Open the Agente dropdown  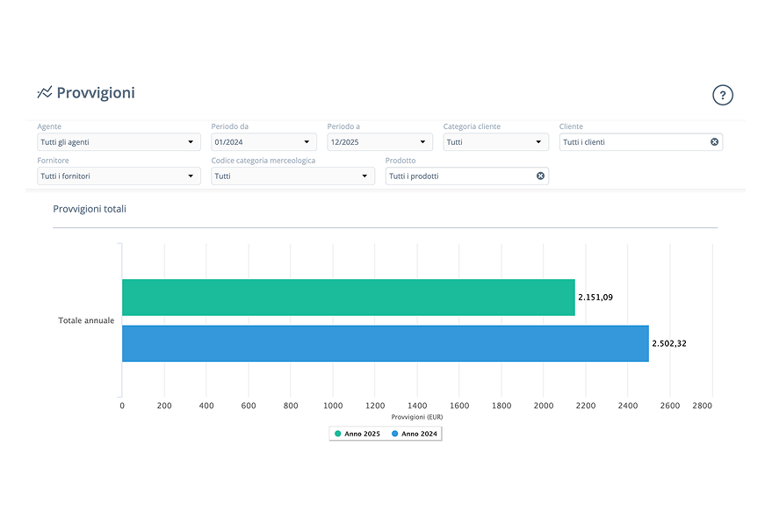119,142
